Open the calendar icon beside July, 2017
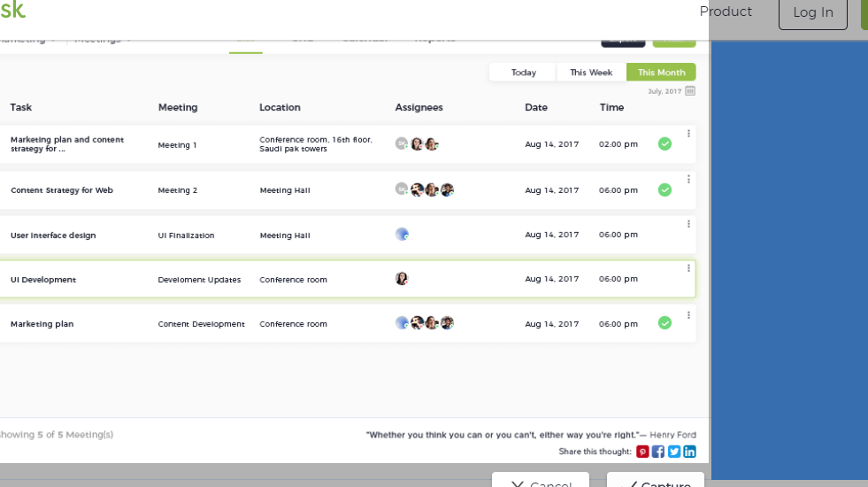This screenshot has width=868, height=487. coord(690,90)
